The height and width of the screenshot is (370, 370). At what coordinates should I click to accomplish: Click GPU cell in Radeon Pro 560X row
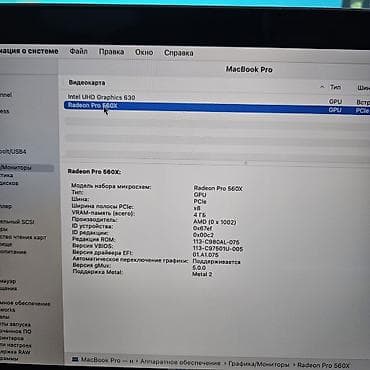tap(335, 110)
